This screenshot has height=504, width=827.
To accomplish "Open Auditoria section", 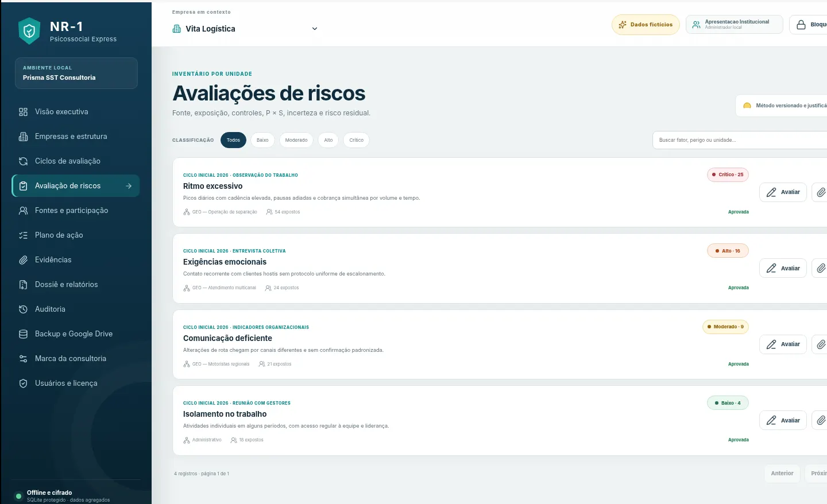I will pos(76,309).
